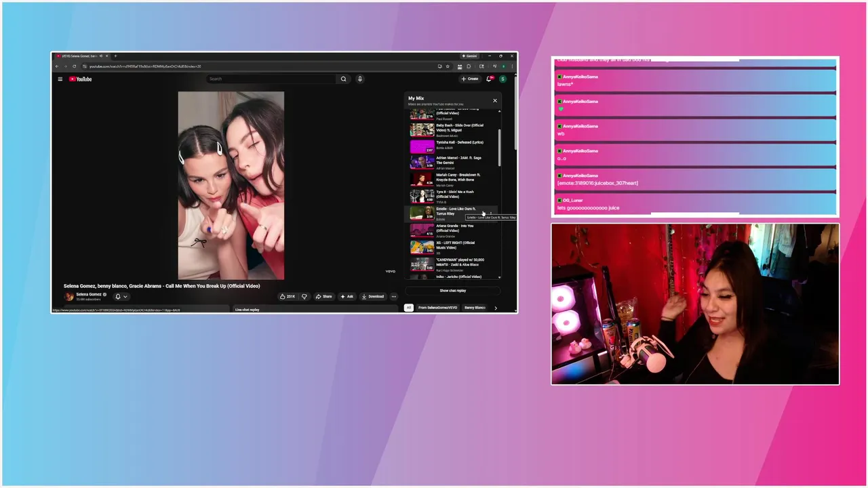Image resolution: width=868 pixels, height=488 pixels.
Task: Go forward in the browser
Action: (66, 66)
